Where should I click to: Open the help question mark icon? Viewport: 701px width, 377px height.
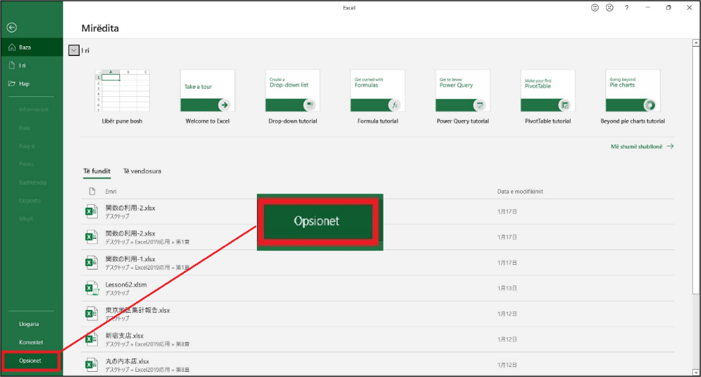[627, 8]
